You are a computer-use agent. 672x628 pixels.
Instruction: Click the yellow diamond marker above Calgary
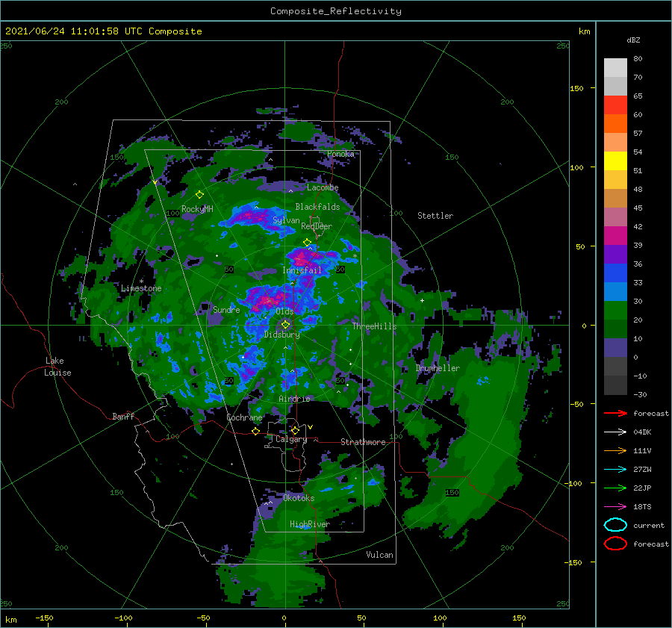pos(295,430)
